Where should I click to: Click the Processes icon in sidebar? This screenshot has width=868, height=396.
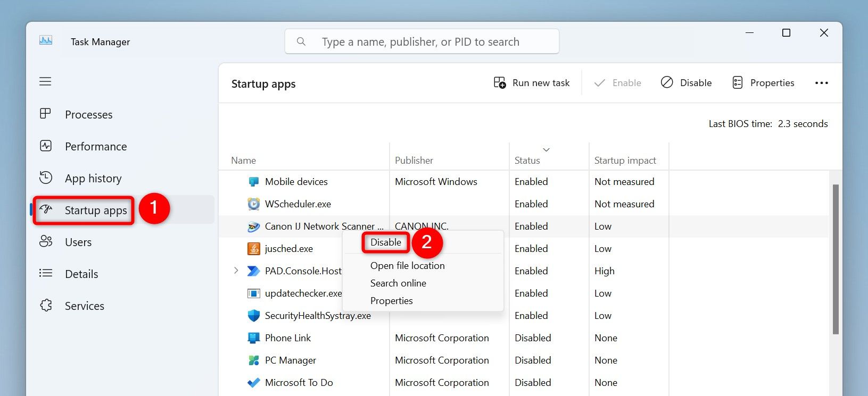tap(46, 114)
